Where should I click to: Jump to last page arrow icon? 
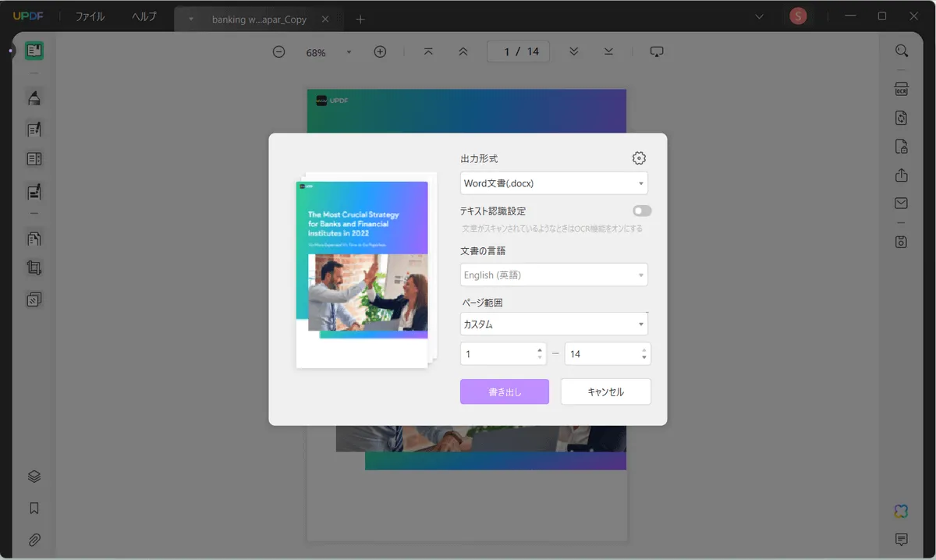pyautogui.click(x=608, y=51)
